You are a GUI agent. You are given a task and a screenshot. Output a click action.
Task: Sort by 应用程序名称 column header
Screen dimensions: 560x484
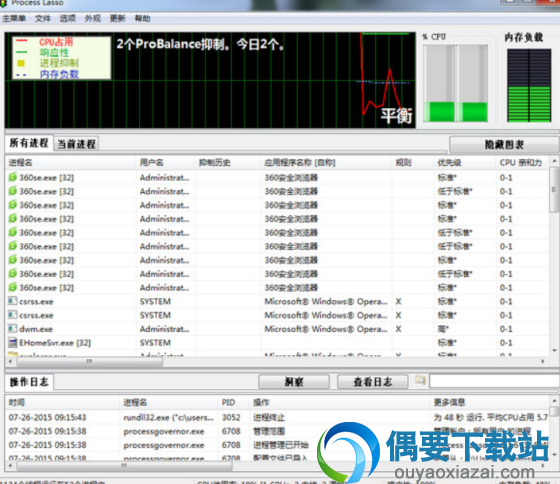point(326,163)
